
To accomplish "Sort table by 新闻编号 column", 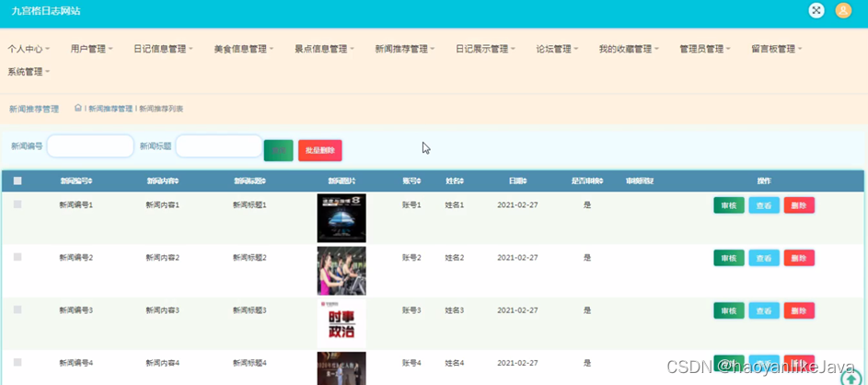I will coord(75,181).
